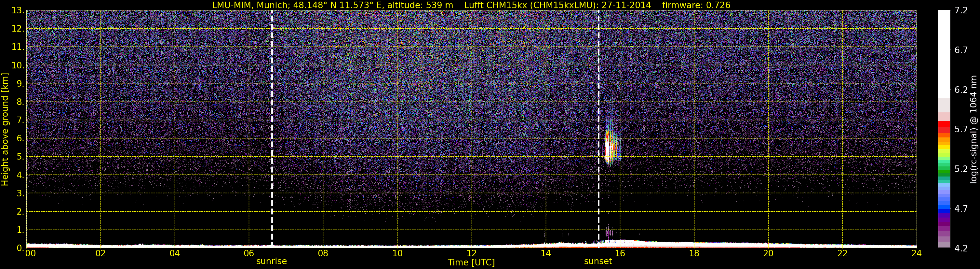The height and width of the screenshot is (269, 980).
Task: Click time axis tick label '16'
Action: [x=620, y=253]
